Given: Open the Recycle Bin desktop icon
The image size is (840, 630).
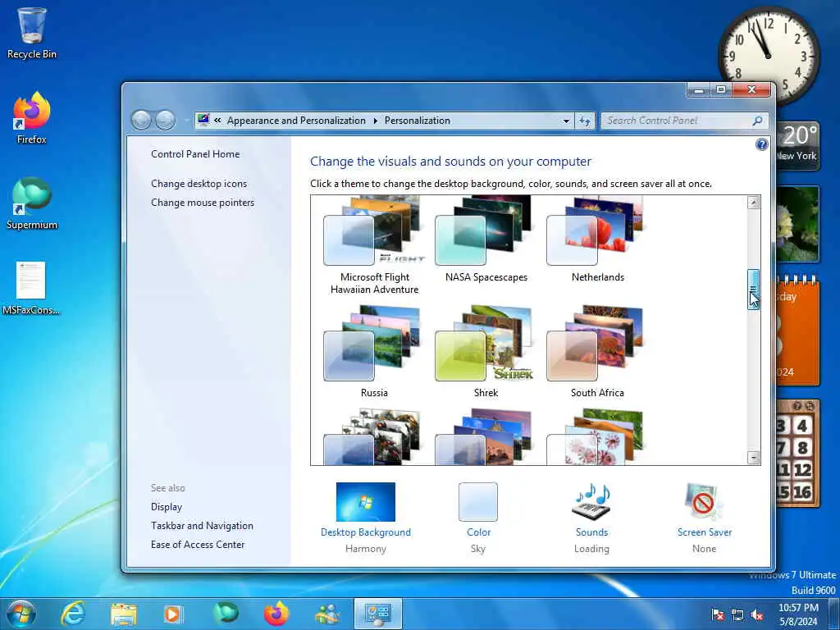Looking at the screenshot, I should pyautogui.click(x=32, y=33).
